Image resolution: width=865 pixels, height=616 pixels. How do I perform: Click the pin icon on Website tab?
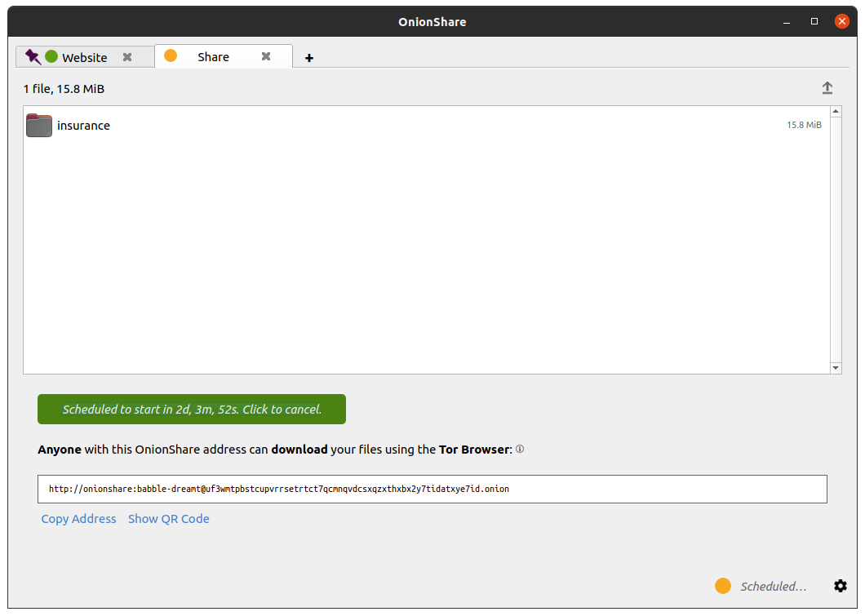click(x=33, y=57)
